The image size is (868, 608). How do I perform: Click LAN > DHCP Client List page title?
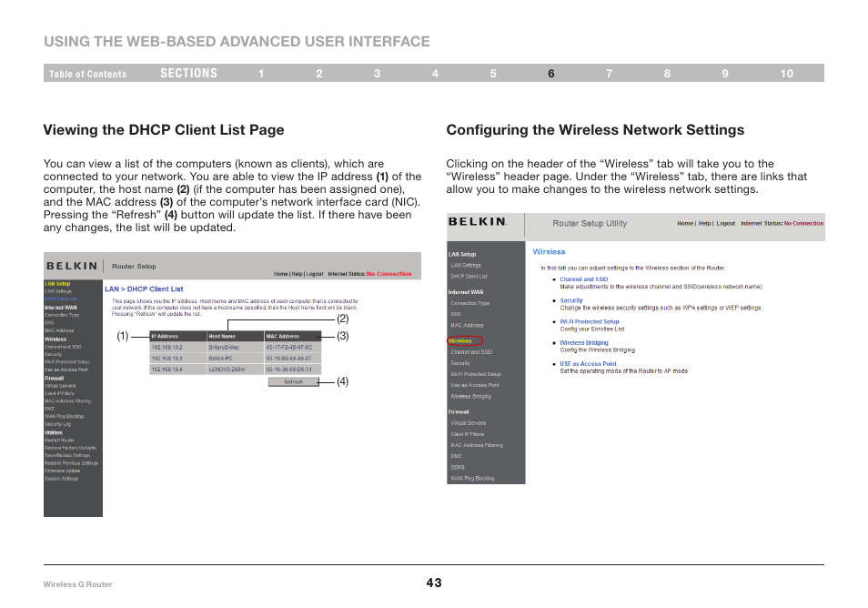[144, 289]
